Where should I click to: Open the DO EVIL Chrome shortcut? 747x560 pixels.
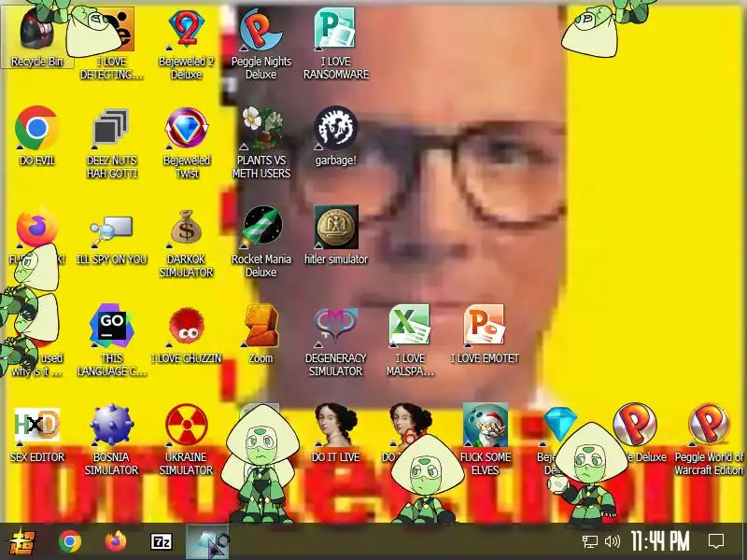pyautogui.click(x=36, y=135)
